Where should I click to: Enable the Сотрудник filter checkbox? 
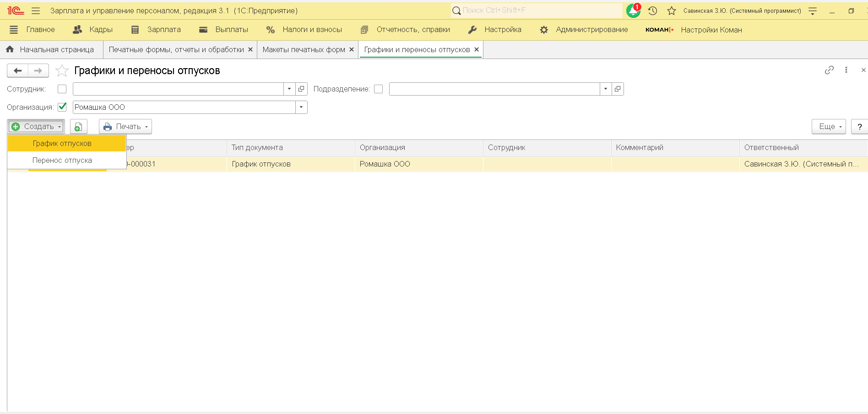coord(62,89)
